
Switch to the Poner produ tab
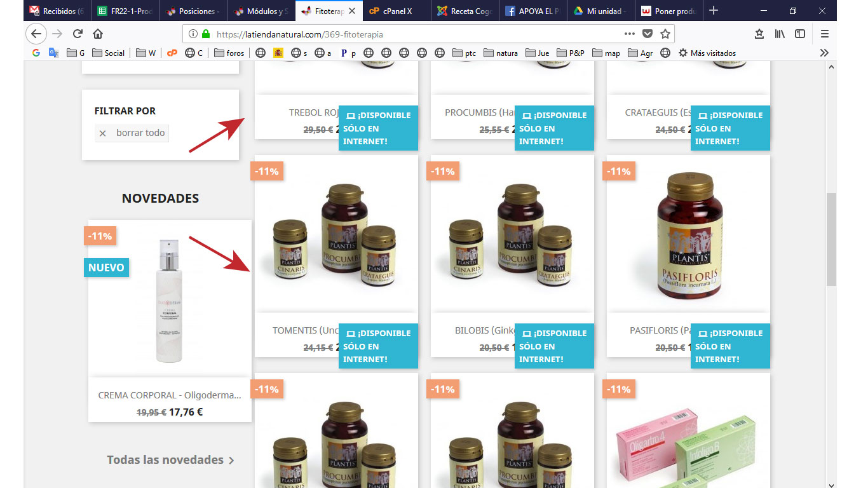tap(669, 11)
